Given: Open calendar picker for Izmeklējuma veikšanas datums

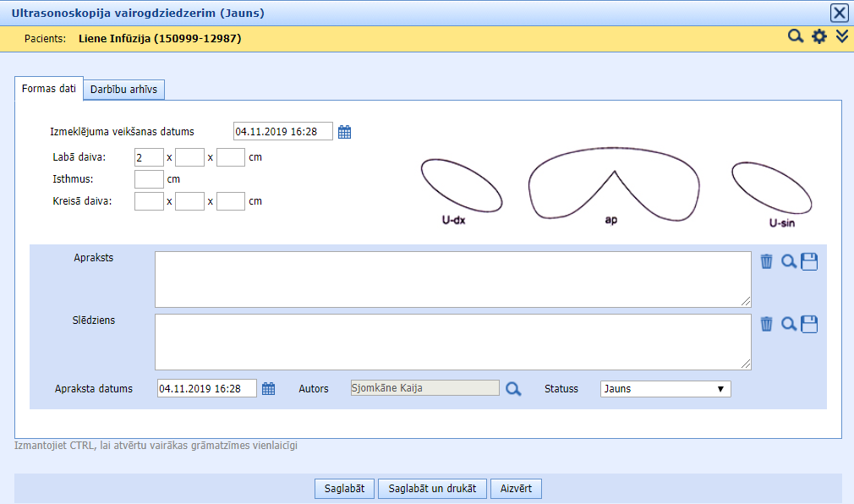Looking at the screenshot, I should [344, 132].
